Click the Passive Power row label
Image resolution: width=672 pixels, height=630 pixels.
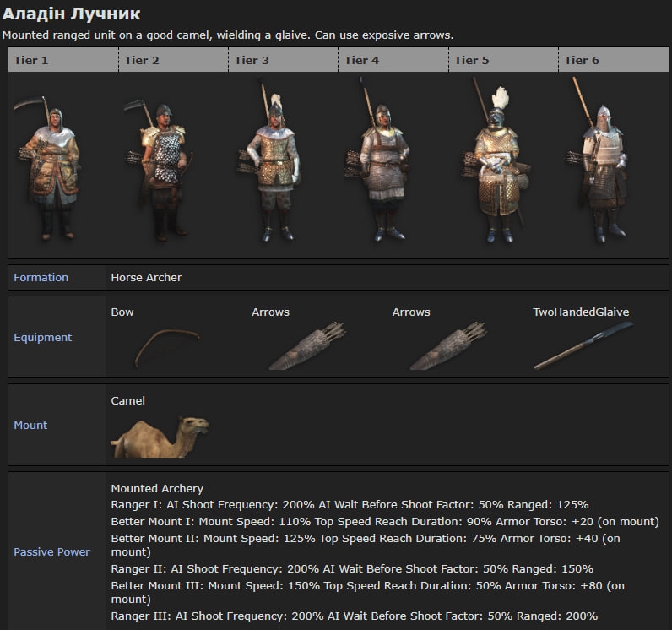[x=51, y=552]
